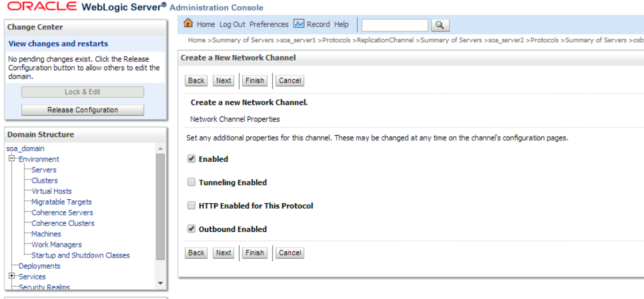The image size is (644, 299).
Task: Collapse the Environment tree node
Action: pos(12,158)
